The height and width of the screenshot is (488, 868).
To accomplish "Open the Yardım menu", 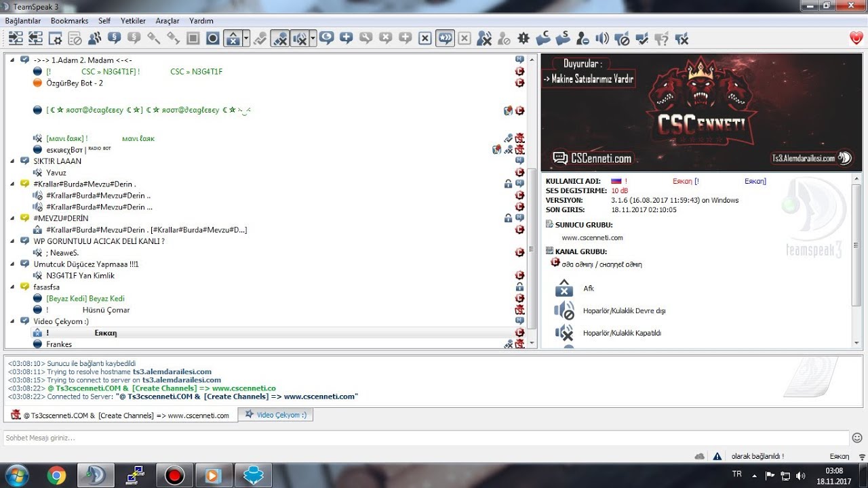I will pos(201,21).
